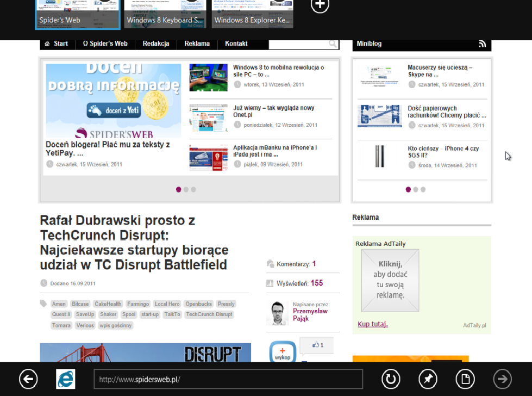Open the Onet.pl article thumbnail
The image size is (532, 396).
tap(208, 118)
